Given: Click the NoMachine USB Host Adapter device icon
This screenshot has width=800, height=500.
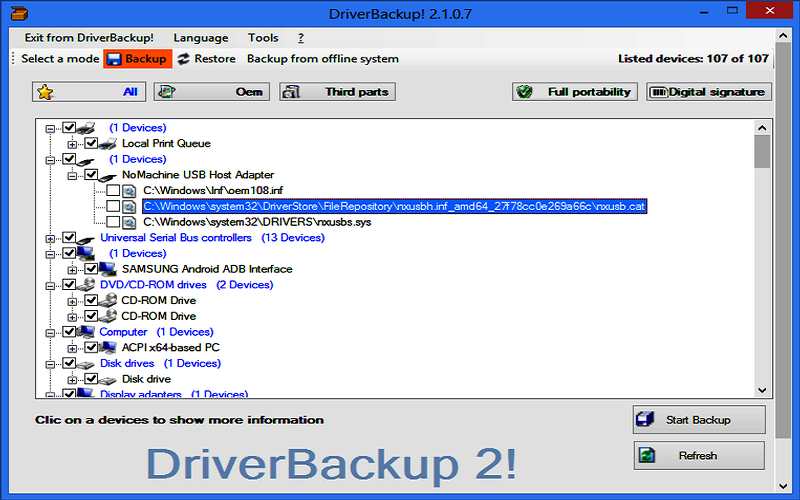Looking at the screenshot, I should [108, 175].
